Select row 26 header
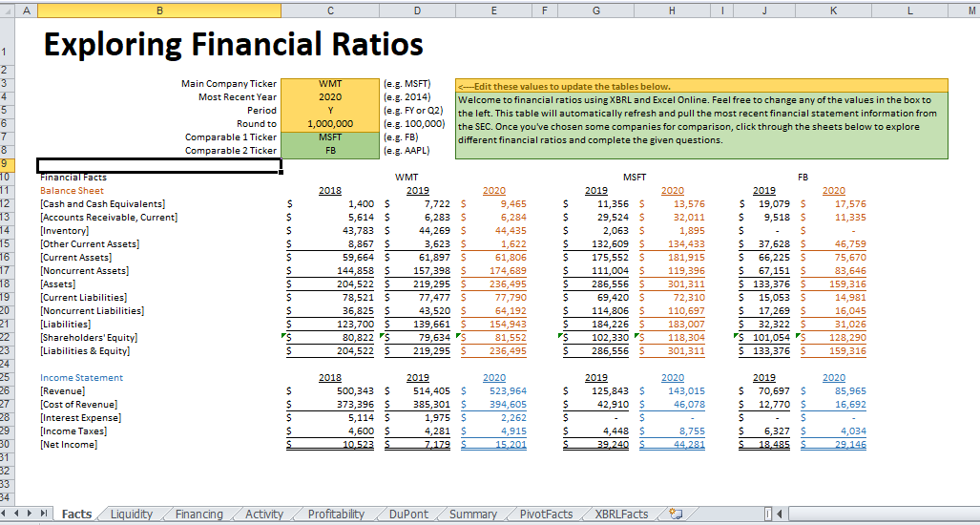This screenshot has height=525, width=980. point(5,390)
